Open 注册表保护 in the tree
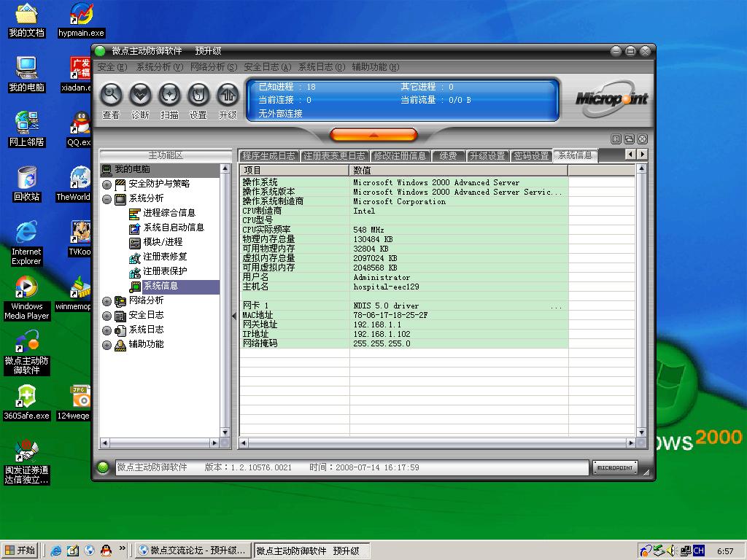Viewport: 747px width, 560px height. [165, 271]
